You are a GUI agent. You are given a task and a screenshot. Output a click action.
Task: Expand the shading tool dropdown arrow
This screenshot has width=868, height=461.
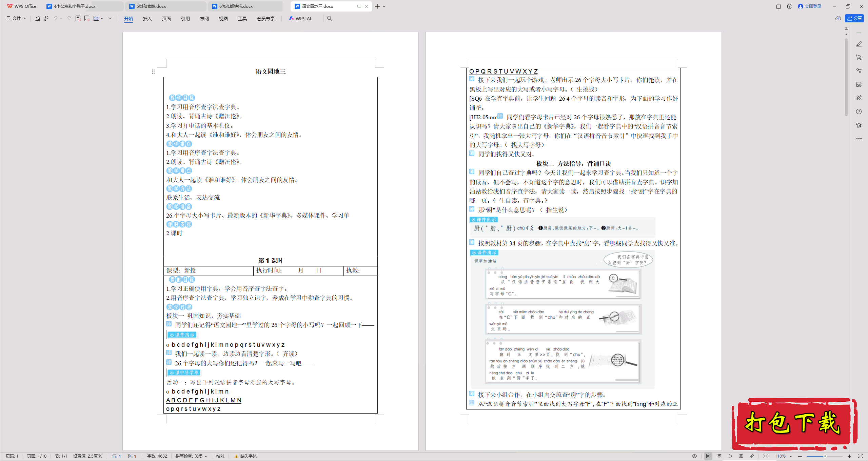[102, 18]
